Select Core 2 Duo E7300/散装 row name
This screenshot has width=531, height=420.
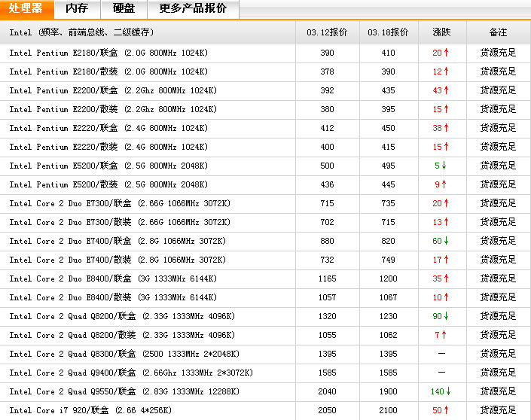(120, 222)
